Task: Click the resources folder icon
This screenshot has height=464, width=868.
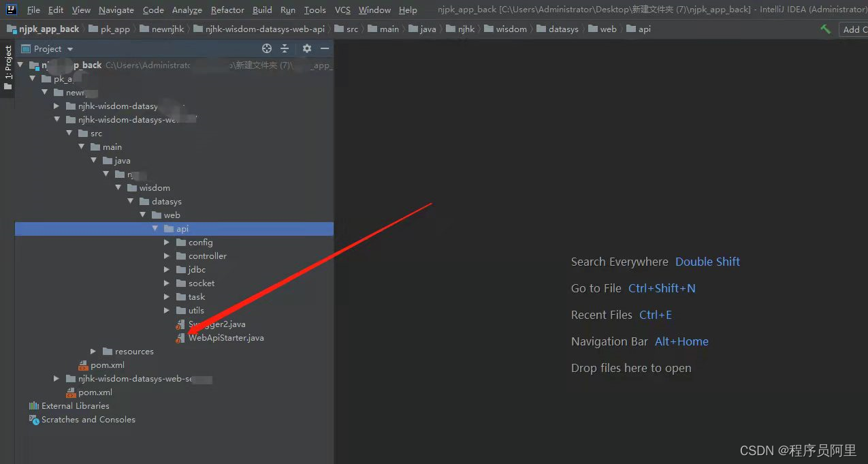Action: point(108,352)
